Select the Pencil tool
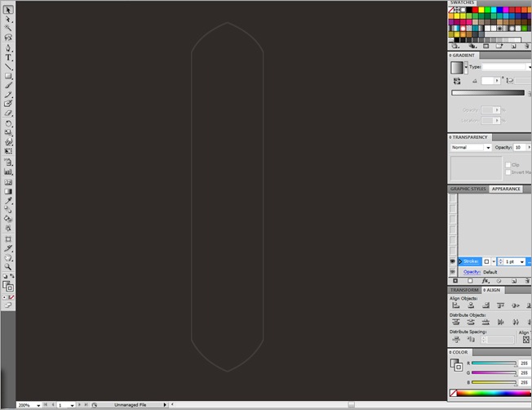 8,95
